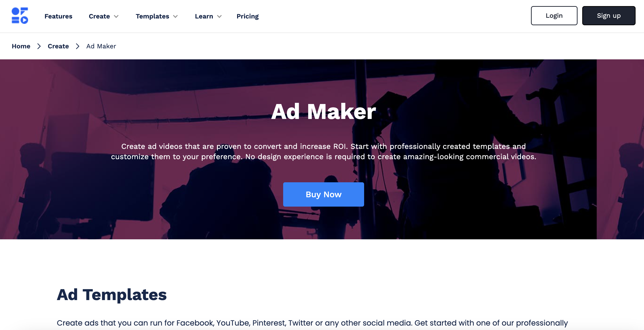The image size is (644, 330).
Task: Click the Offeo logo icon
Action: point(20,16)
